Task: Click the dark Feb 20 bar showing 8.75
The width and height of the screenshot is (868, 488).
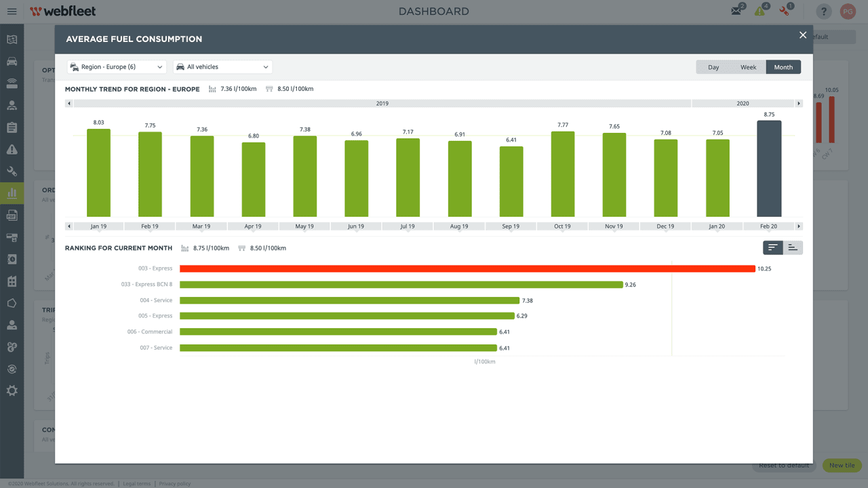Action: [769, 169]
